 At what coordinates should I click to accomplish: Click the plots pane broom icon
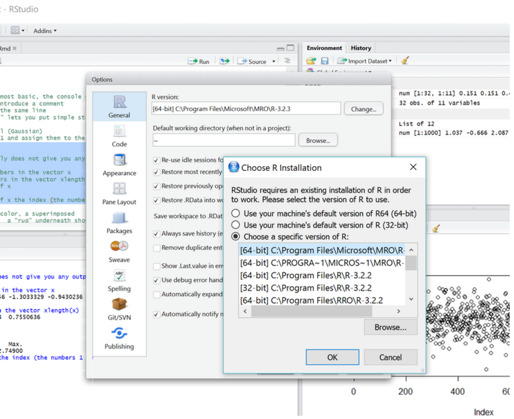(x=436, y=228)
